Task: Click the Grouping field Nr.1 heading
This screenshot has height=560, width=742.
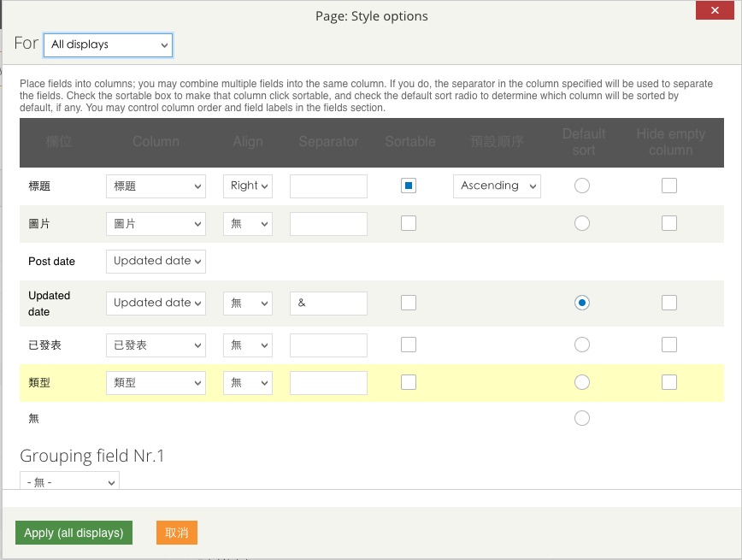Action: pos(91,456)
